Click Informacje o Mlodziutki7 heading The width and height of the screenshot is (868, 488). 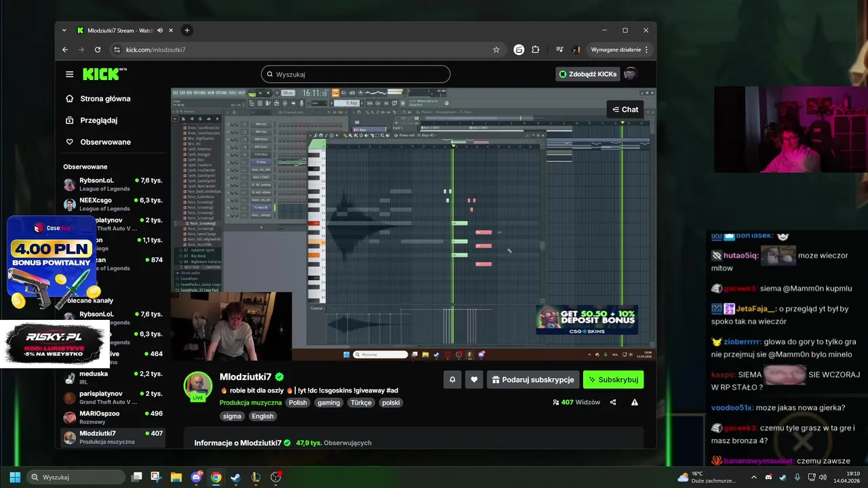[x=238, y=443]
